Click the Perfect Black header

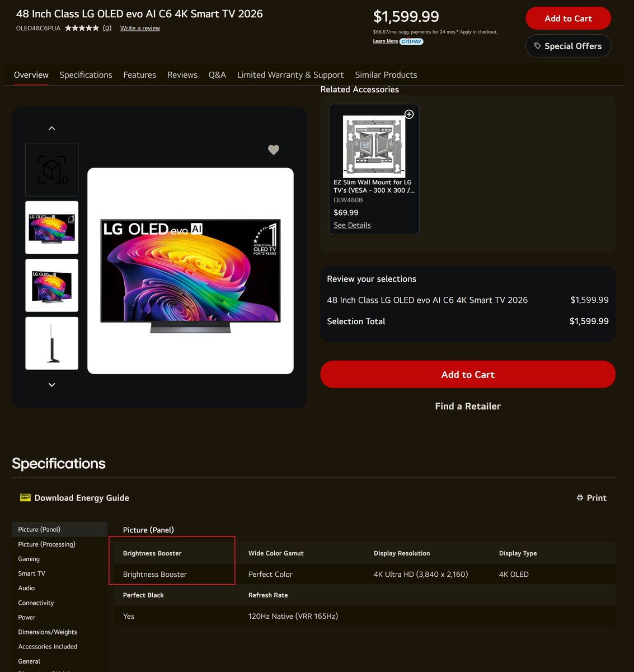pyautogui.click(x=143, y=595)
